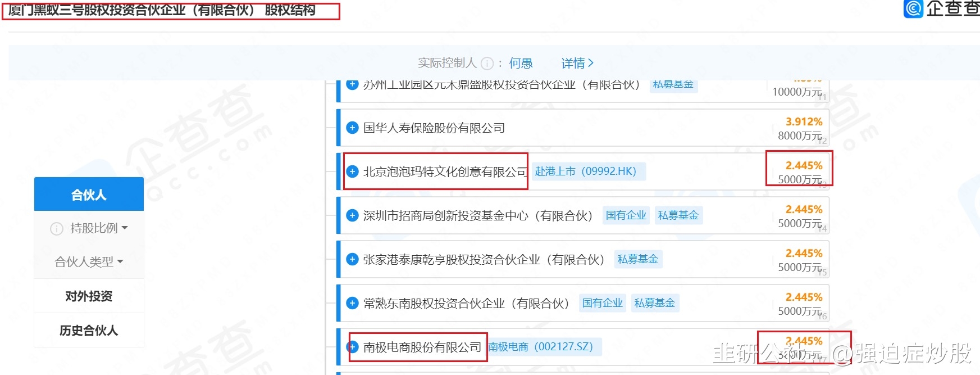Expand 苏州工业园区元禾鼎盛 plus icon

click(352, 84)
